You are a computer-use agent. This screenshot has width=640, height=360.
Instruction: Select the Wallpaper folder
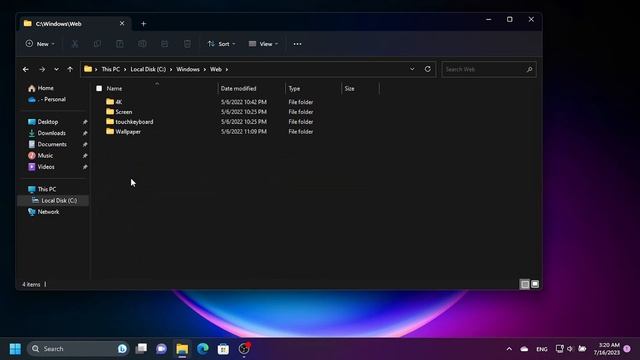click(x=124, y=131)
